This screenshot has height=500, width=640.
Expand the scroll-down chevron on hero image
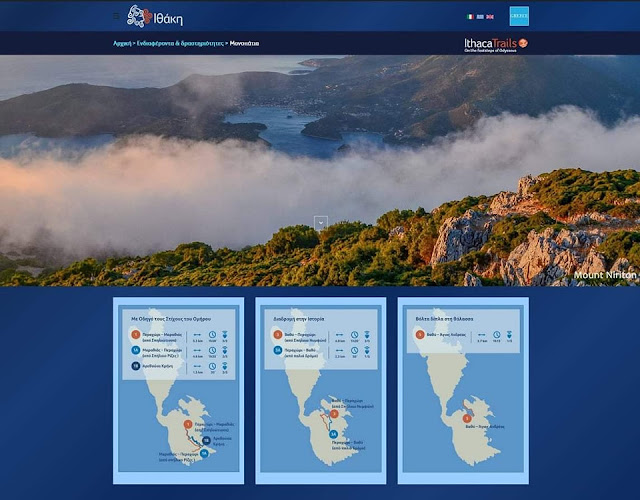321,222
